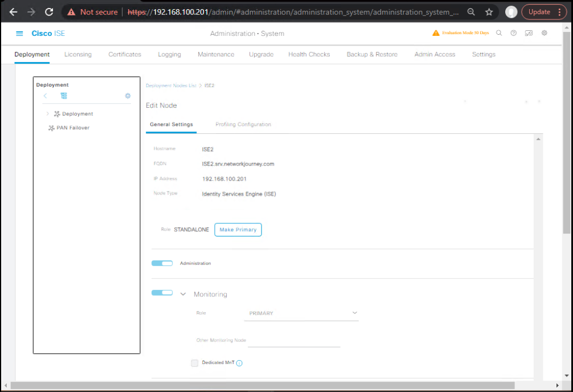Screen dimensions: 573x392
Task: Open the Health Checks tab
Action: click(x=309, y=55)
